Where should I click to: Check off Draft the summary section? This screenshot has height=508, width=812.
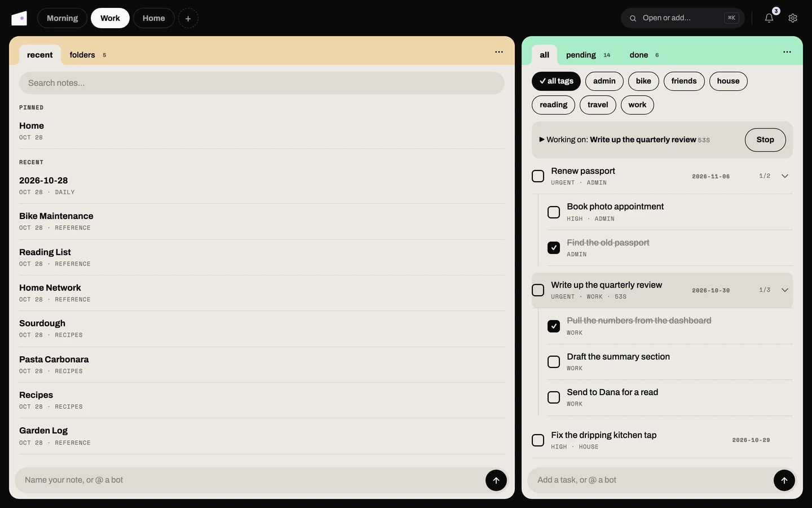tap(554, 362)
